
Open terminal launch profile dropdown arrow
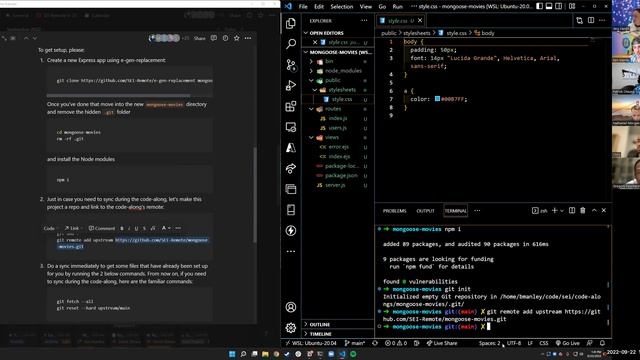point(562,211)
